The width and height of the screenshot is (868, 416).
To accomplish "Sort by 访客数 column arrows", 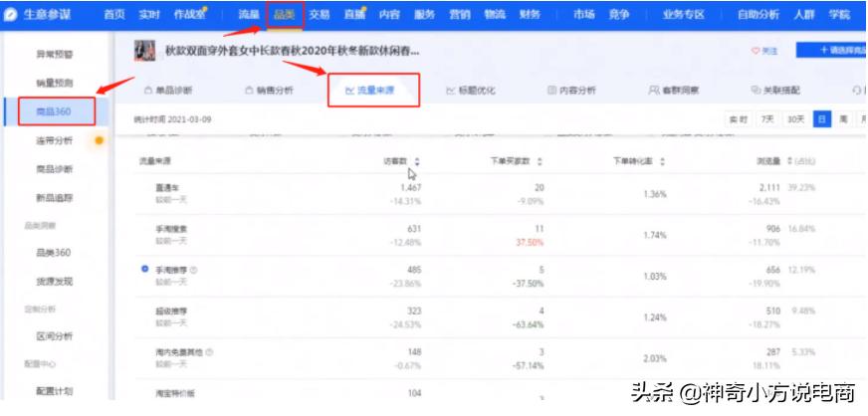I will point(417,161).
